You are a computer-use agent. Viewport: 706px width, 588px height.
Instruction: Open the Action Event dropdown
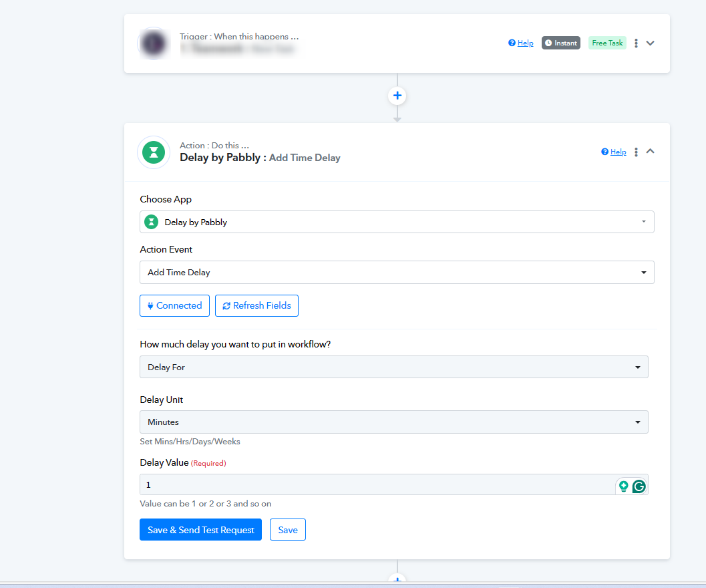(397, 272)
